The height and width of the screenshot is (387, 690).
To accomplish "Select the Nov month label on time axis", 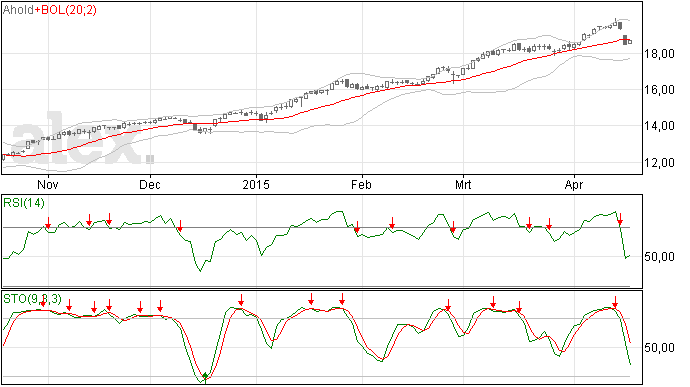I will (x=48, y=184).
